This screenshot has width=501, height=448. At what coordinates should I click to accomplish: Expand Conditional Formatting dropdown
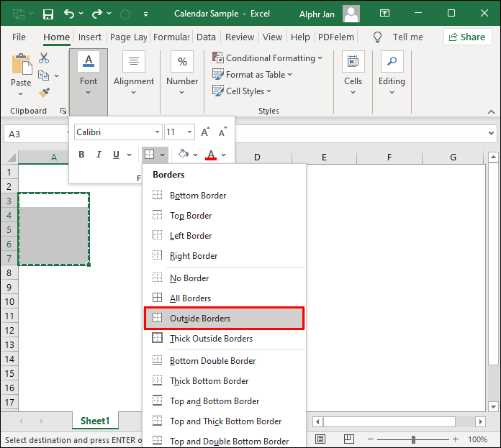click(268, 58)
